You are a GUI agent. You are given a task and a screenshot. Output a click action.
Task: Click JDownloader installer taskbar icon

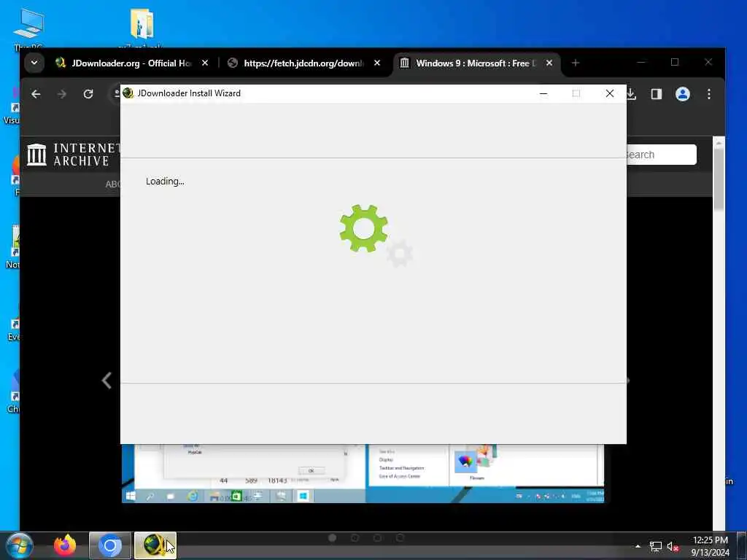coord(155,545)
